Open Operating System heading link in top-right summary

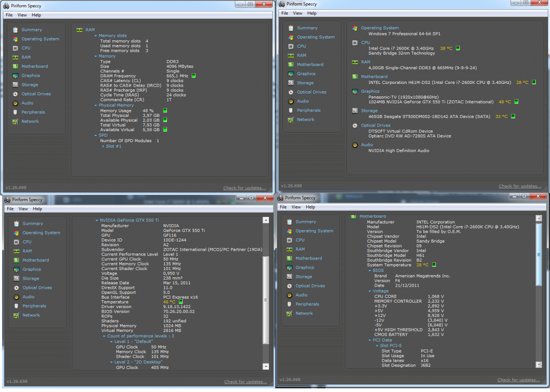tap(380, 28)
